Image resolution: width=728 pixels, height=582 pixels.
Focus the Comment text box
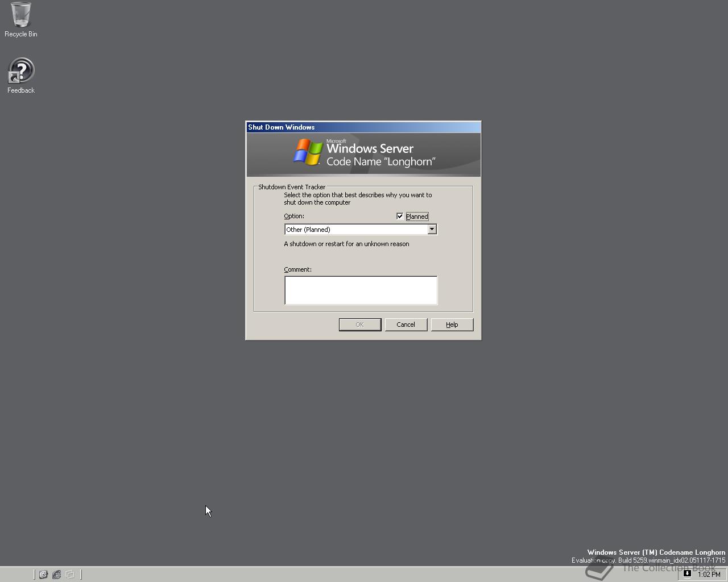[361, 290]
